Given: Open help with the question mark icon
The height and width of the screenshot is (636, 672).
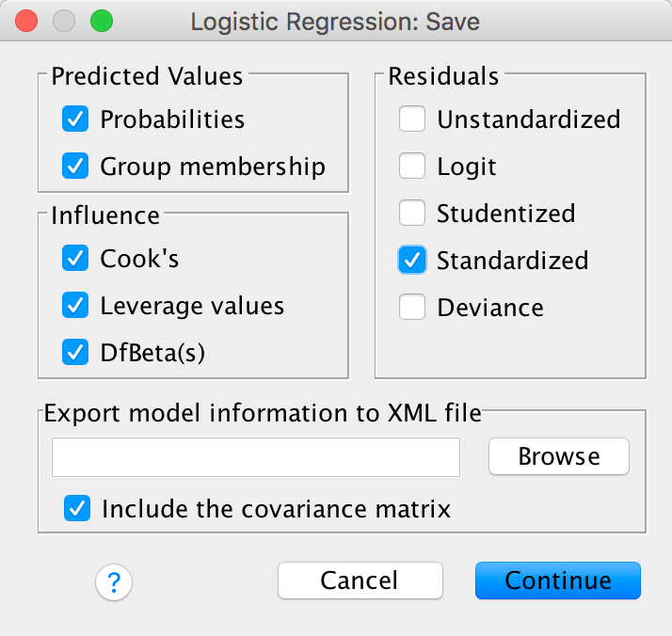Looking at the screenshot, I should pos(114,582).
